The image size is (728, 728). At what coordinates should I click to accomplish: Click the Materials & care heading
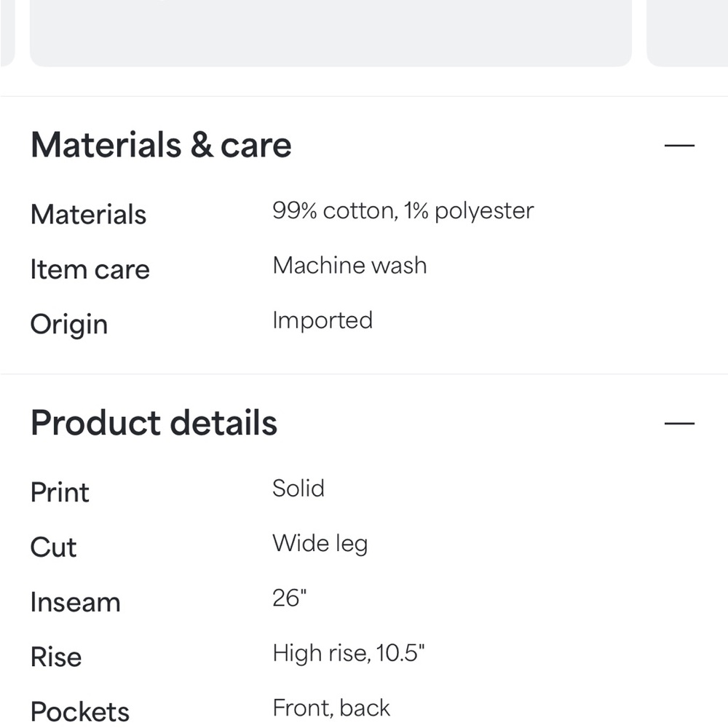[x=161, y=145]
